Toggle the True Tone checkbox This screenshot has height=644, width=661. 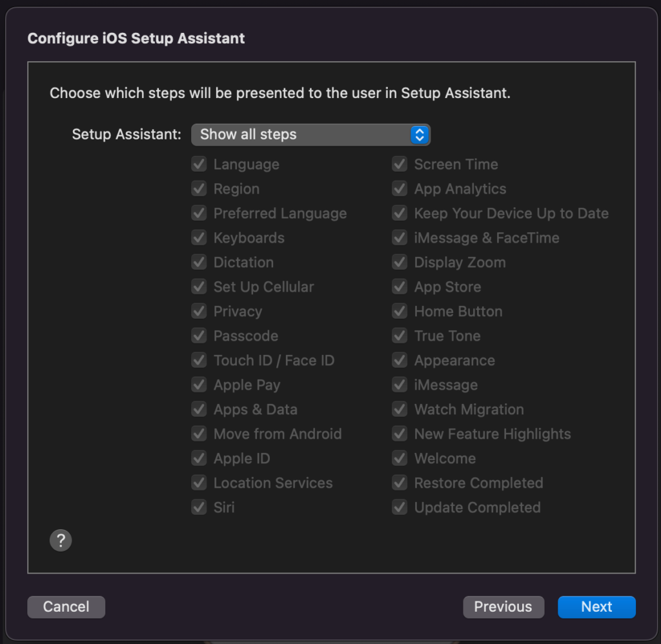click(399, 336)
